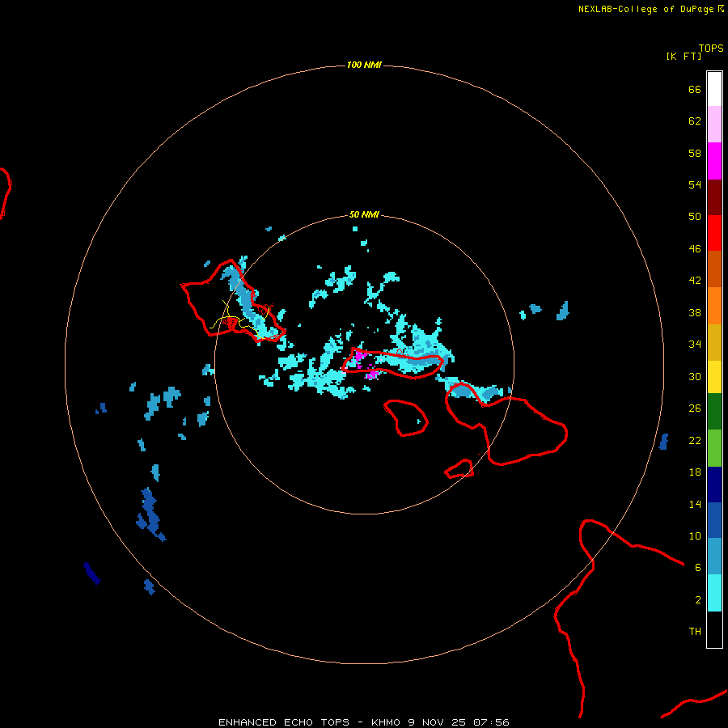Click the KHMO station identifier
Image resolution: width=728 pixels, height=728 pixels.
pyautogui.click(x=385, y=722)
